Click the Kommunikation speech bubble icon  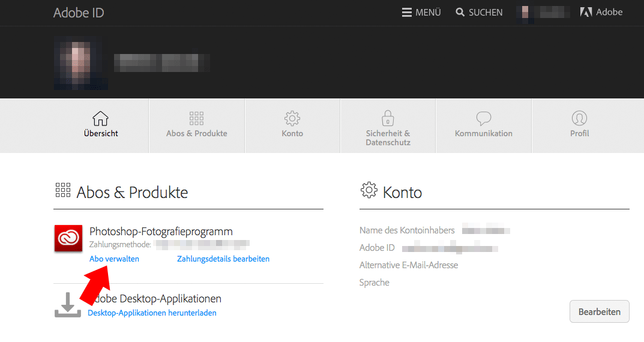[483, 118]
